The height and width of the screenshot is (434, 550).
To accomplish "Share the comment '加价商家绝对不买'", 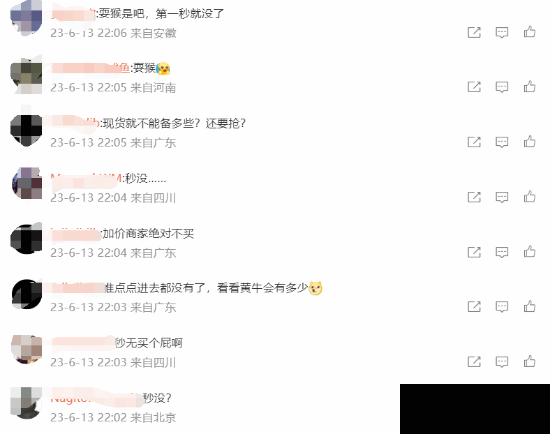I will 474,252.
